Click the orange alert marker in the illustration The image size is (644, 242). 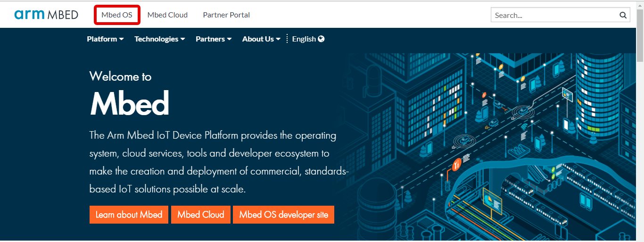(456, 165)
